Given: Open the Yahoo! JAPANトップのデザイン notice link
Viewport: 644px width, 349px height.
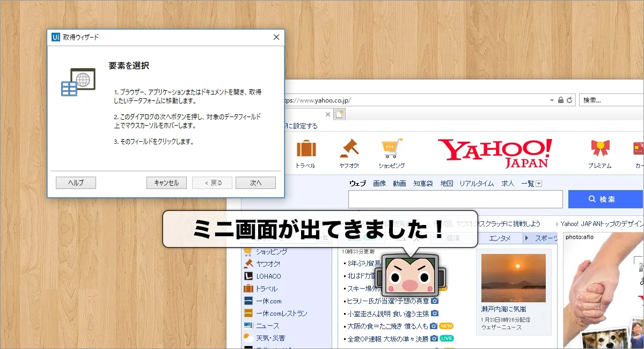Looking at the screenshot, I should (x=602, y=223).
